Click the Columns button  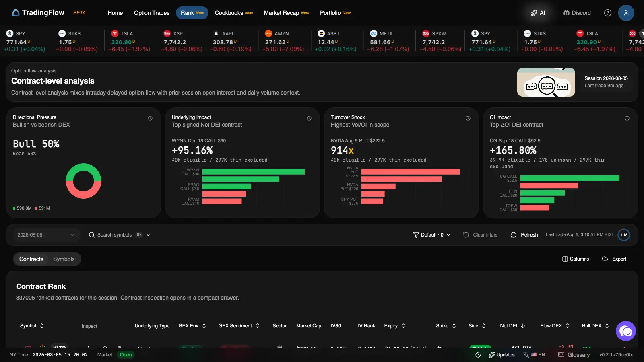(576, 259)
